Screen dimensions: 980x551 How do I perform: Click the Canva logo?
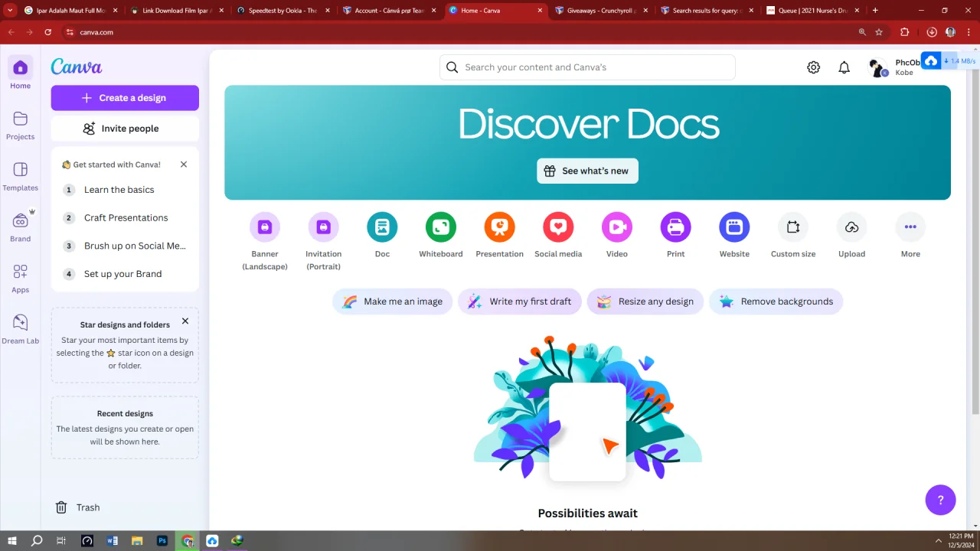tap(77, 67)
